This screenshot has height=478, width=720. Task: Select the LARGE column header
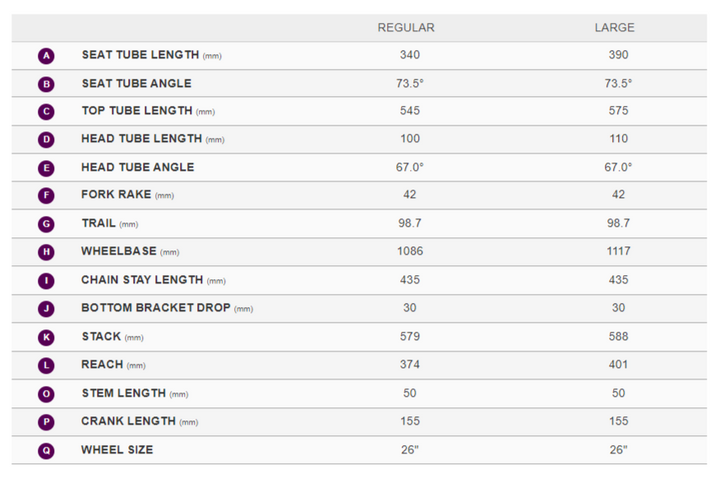point(614,27)
